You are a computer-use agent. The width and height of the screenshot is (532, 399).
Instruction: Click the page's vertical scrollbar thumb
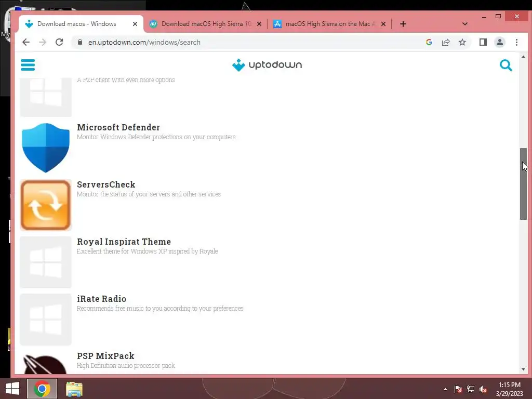point(523,184)
